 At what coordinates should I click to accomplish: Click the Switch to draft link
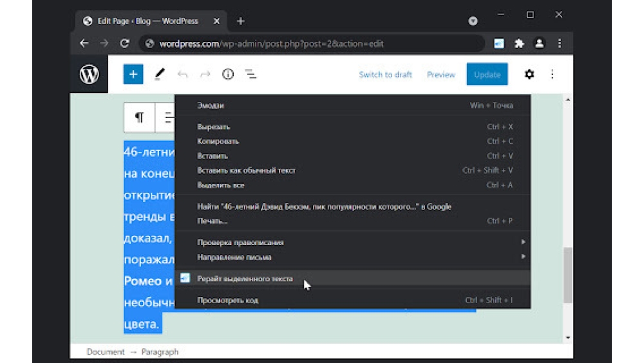385,75
